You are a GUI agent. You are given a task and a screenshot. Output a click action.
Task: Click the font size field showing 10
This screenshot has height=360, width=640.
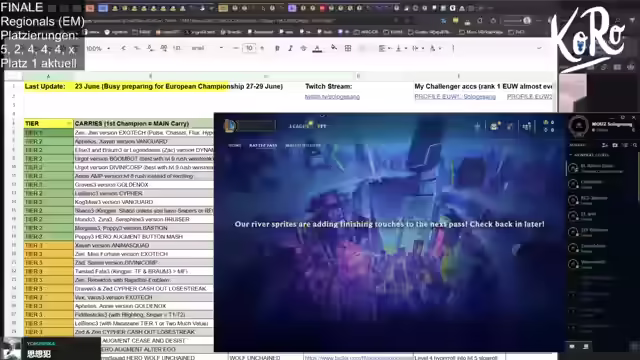click(249, 48)
